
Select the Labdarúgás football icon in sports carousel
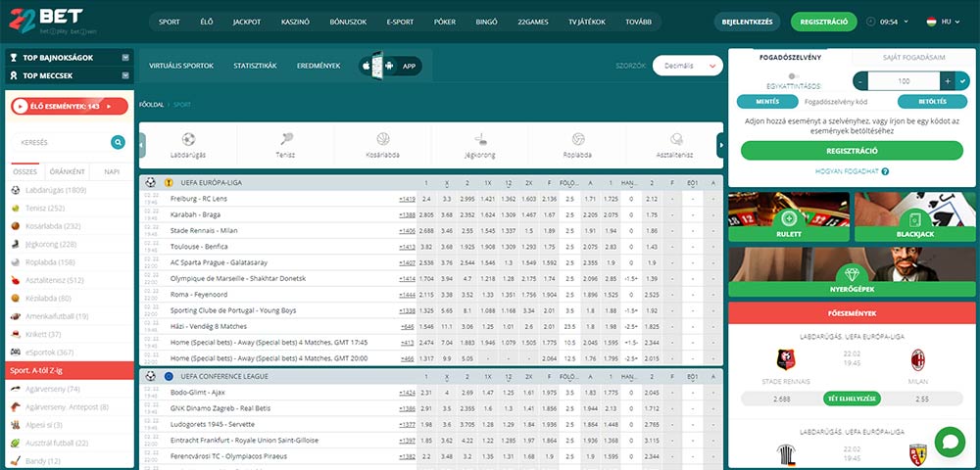(x=188, y=139)
